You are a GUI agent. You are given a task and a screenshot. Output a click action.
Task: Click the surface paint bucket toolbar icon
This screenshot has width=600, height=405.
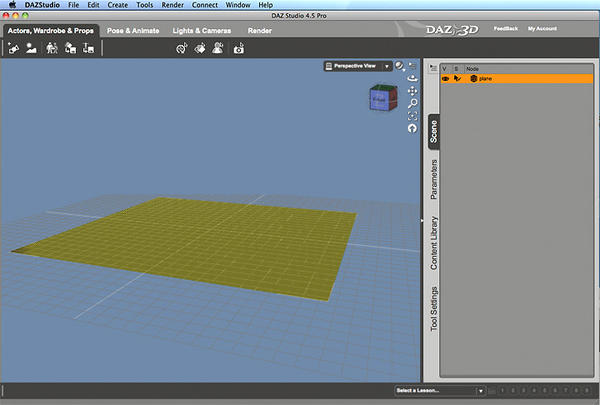(200, 49)
